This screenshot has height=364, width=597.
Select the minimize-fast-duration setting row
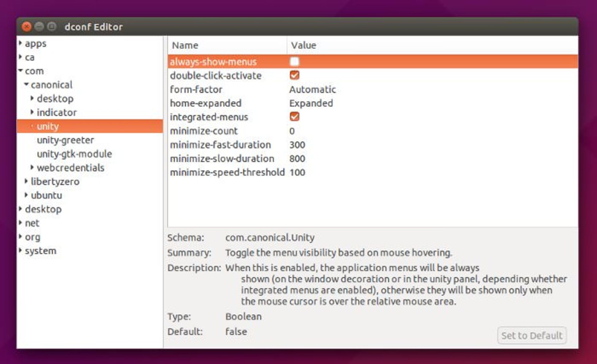(221, 145)
